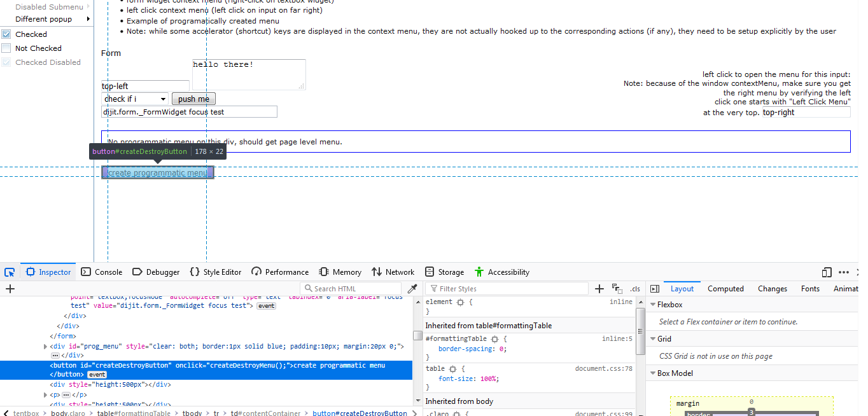Add a new CSS rule with plus icon
This screenshot has width=868, height=416.
599,288
